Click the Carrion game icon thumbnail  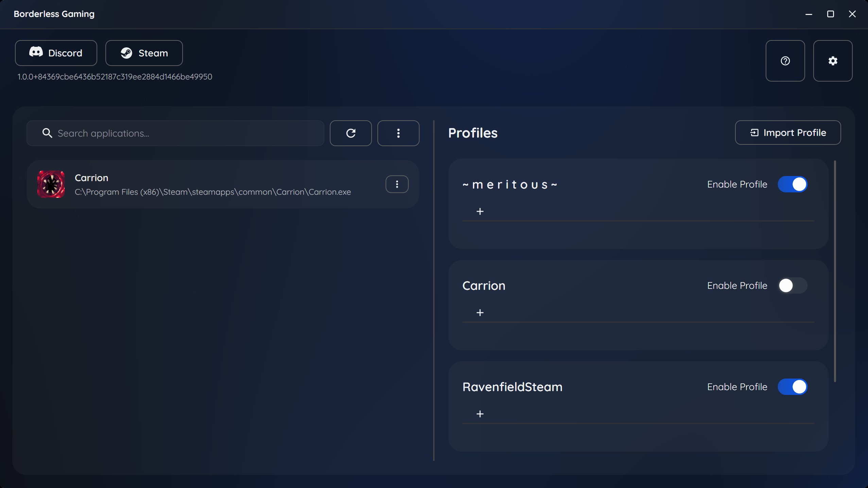(51, 184)
